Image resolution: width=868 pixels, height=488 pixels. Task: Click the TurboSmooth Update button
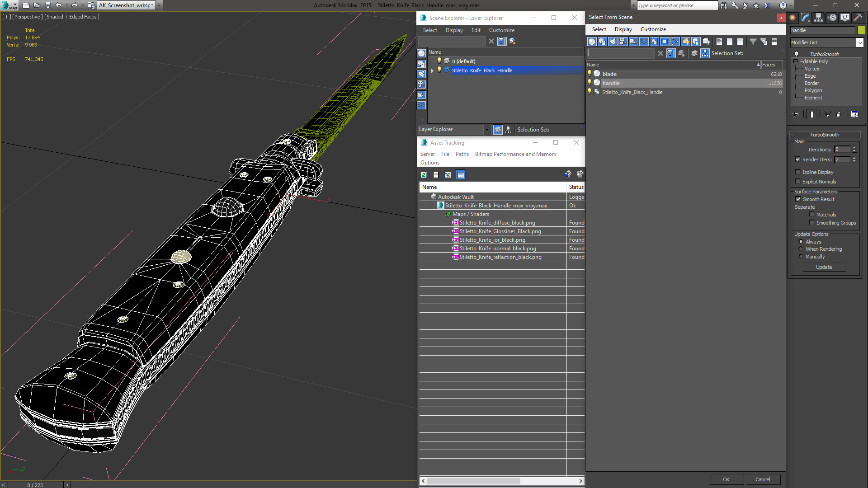824,267
